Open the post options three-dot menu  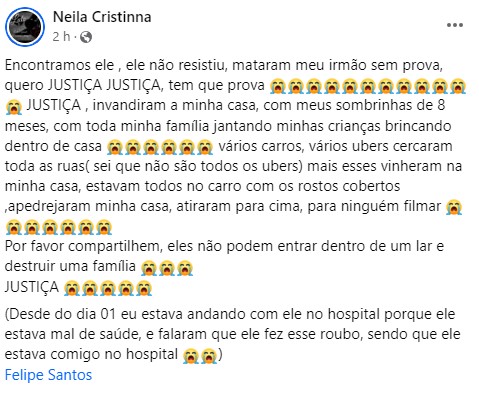coord(455,25)
